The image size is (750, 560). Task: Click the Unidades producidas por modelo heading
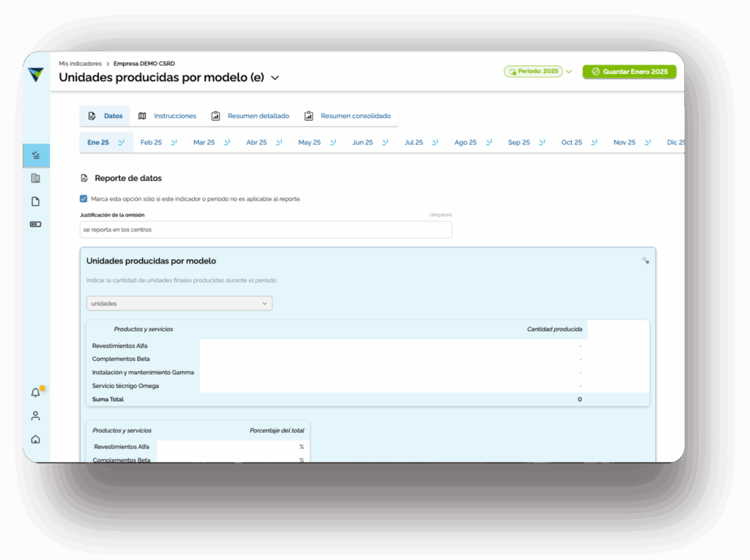click(x=151, y=261)
